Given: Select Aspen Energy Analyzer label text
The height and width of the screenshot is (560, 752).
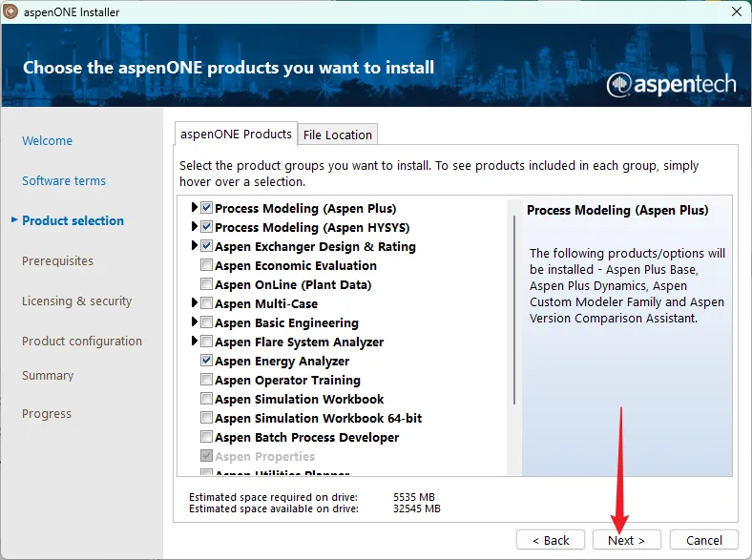Looking at the screenshot, I should 282,361.
